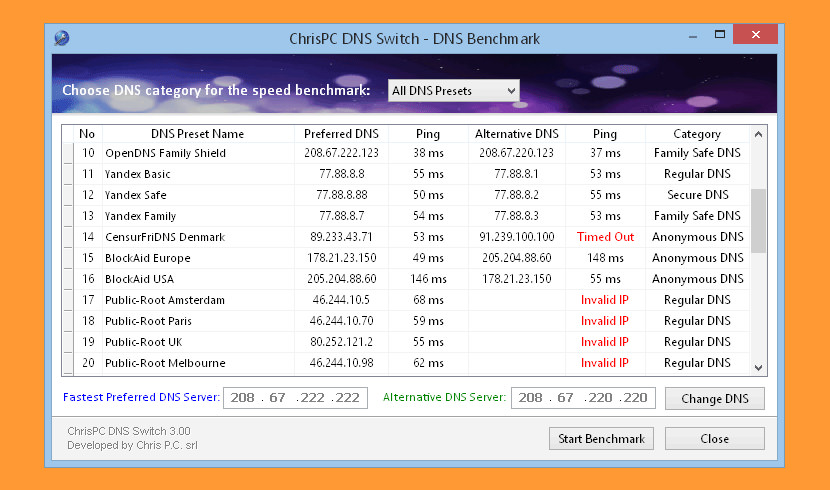
Task: Sort by the No column header
Action: tap(87, 134)
